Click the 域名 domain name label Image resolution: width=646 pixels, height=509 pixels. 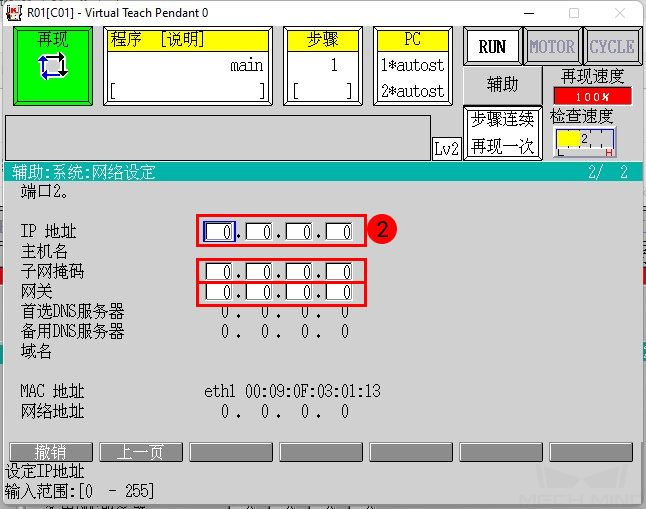tap(36, 352)
